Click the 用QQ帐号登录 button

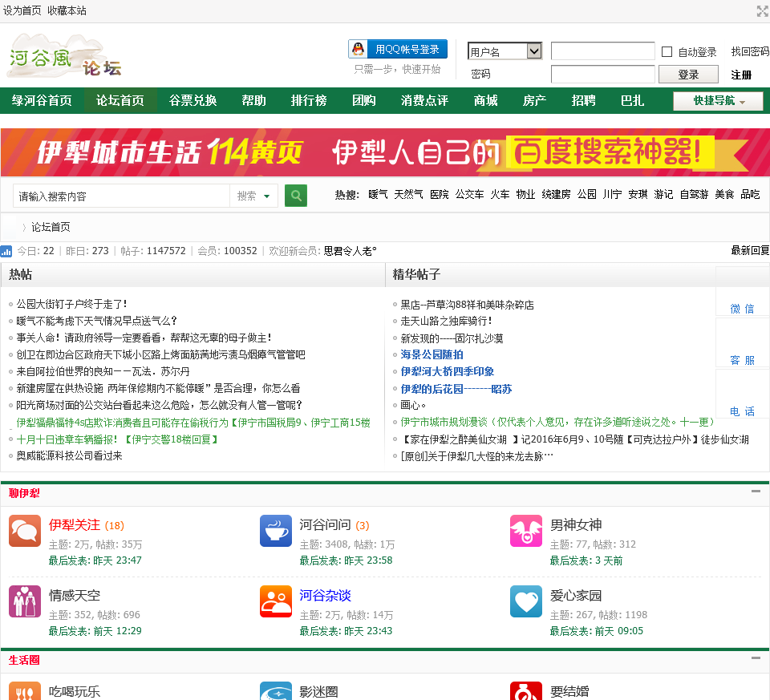pos(398,49)
